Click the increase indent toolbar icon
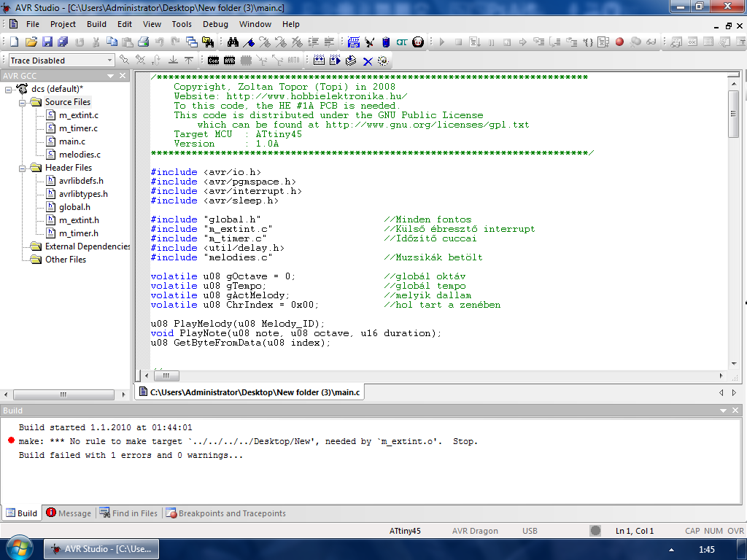The width and height of the screenshot is (747, 560). pos(313,42)
